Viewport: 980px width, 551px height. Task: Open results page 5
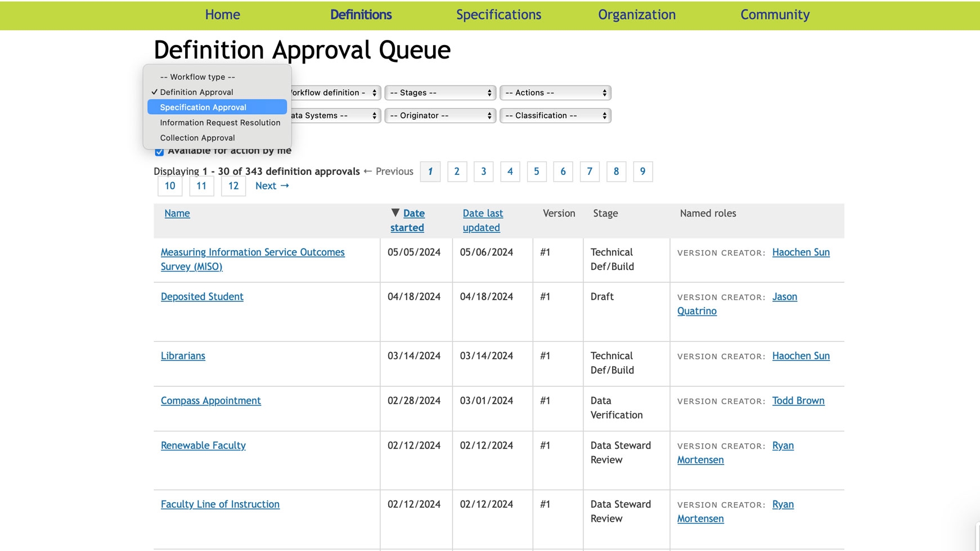[x=537, y=171]
